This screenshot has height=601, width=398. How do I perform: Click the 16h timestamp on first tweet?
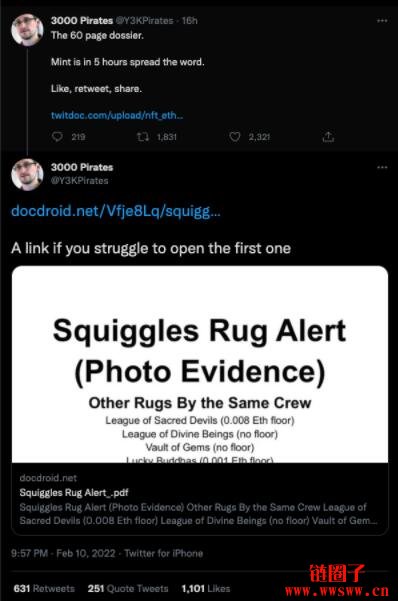coord(189,20)
